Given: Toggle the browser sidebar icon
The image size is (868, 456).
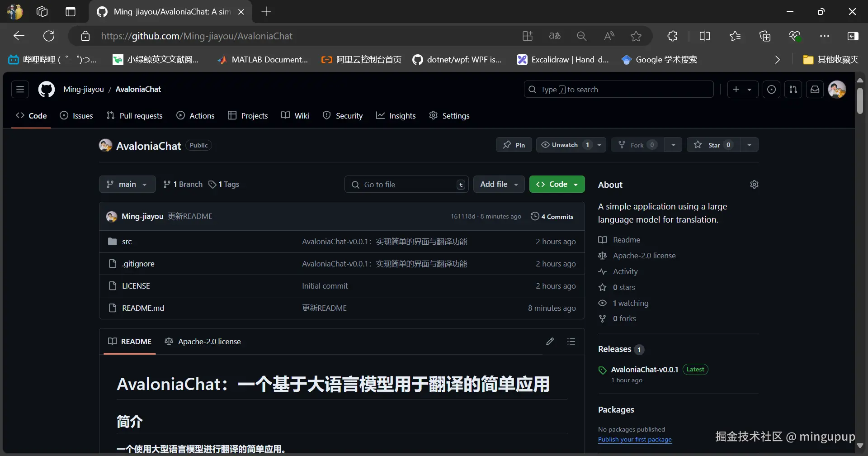Looking at the screenshot, I should (853, 36).
